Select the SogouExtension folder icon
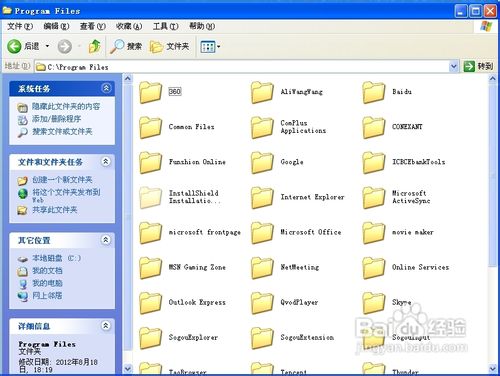Viewport: 500px width, 376px height. tap(262, 338)
